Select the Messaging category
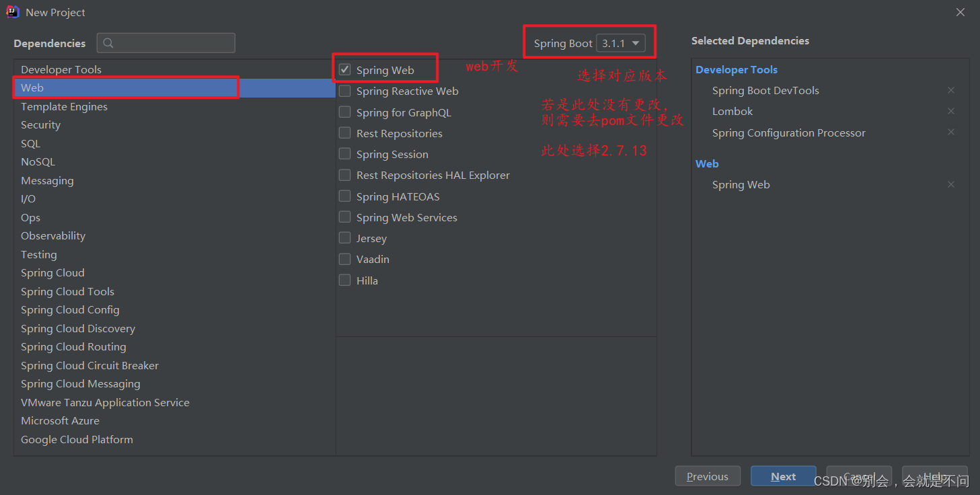 [174, 180]
